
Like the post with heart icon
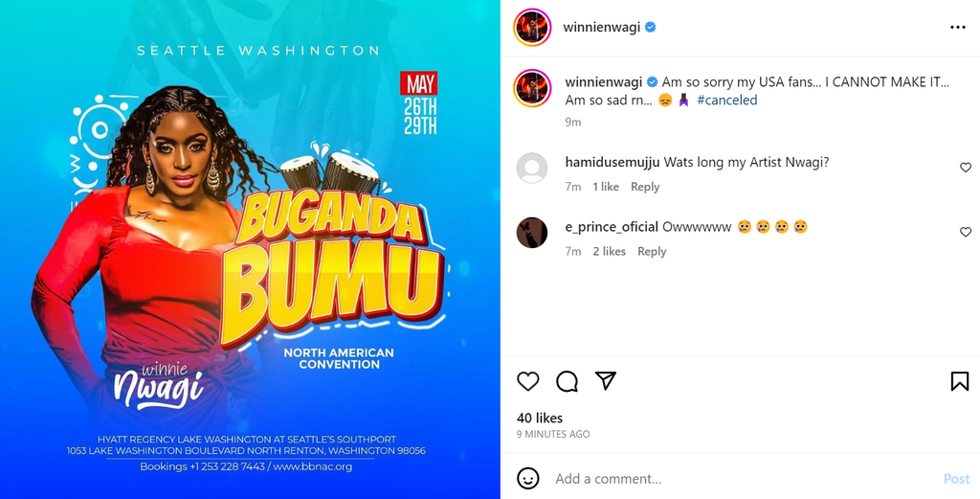click(x=528, y=381)
